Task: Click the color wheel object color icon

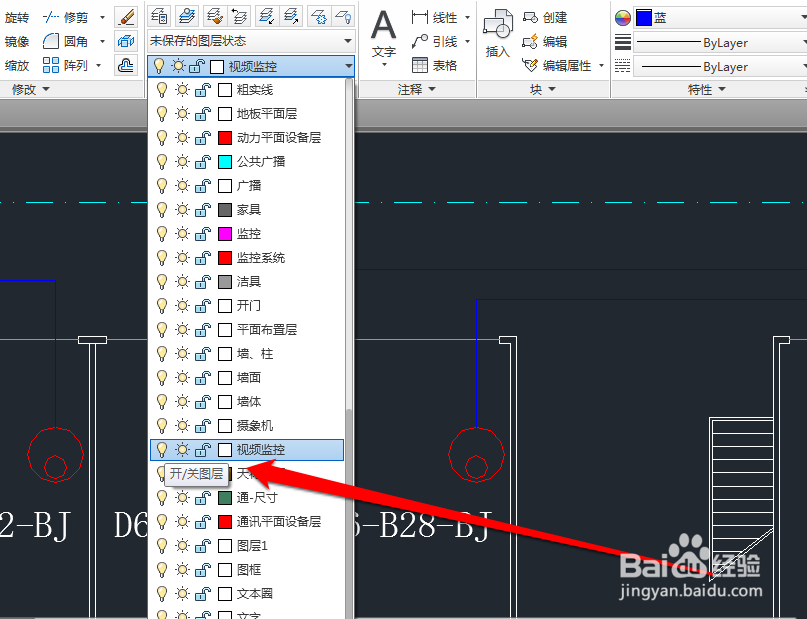Action: (623, 18)
